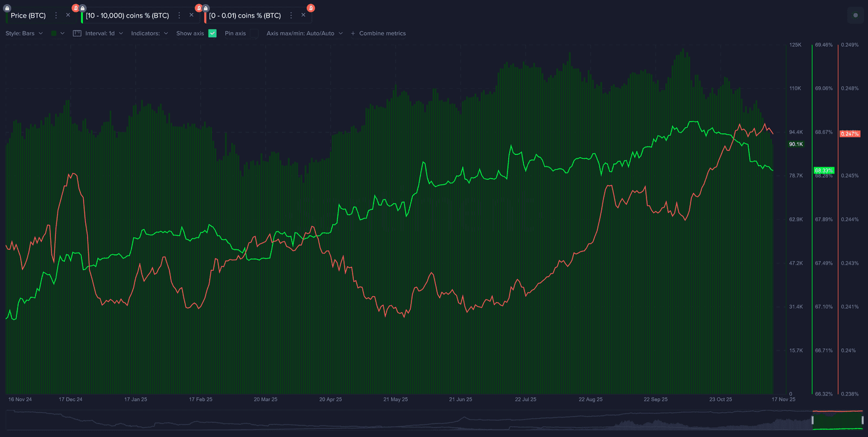Click the ruler icon beside Interval

77,33
